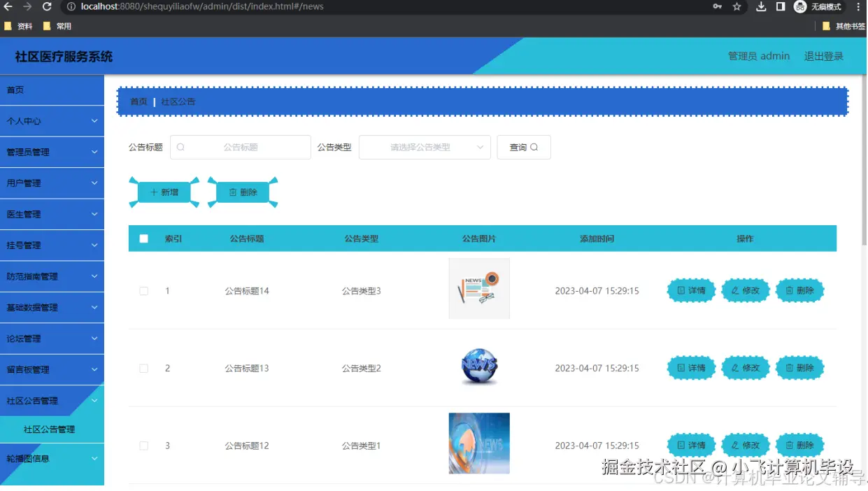Screen dimensions: 868x491
Task: Open 其他书签 bookmarks folder
Action: click(x=844, y=27)
